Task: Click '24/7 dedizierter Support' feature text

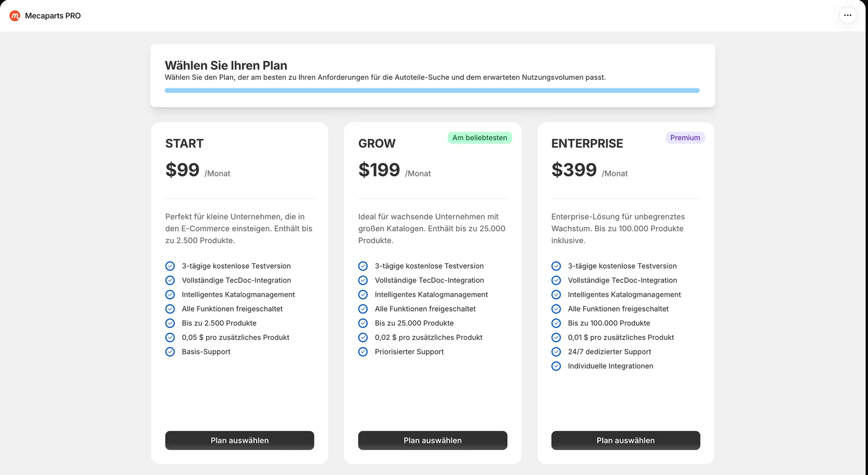Action: pos(609,352)
